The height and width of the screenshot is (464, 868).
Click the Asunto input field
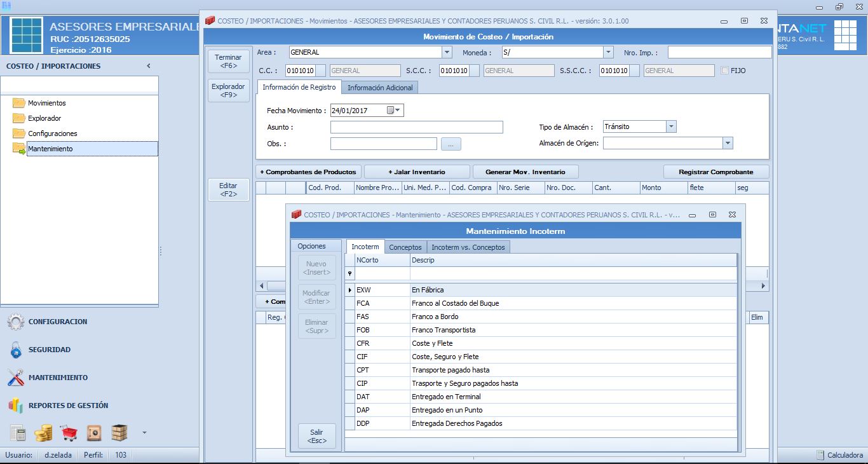[416, 127]
